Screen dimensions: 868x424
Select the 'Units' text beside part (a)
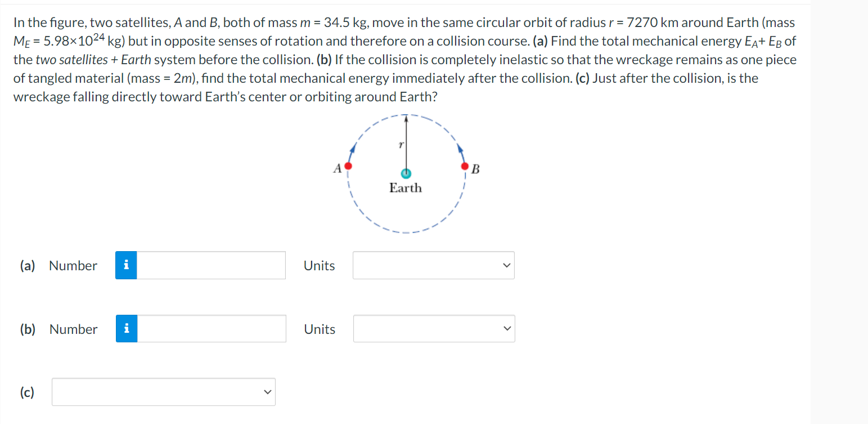tap(319, 265)
